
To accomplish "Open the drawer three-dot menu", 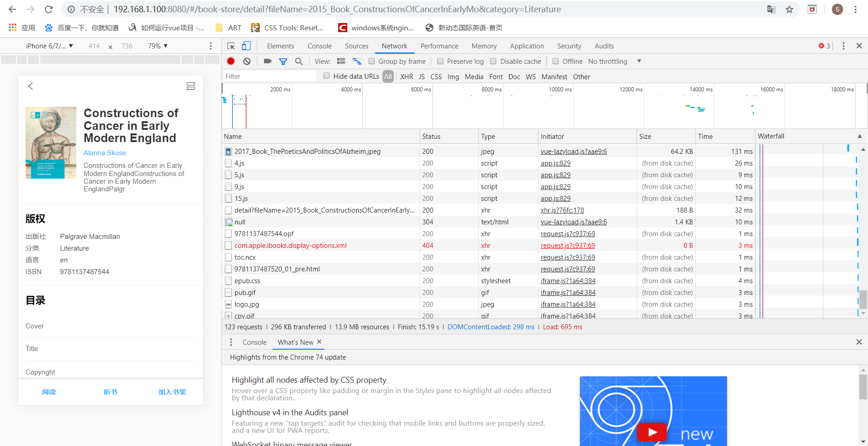I will pyautogui.click(x=231, y=342).
